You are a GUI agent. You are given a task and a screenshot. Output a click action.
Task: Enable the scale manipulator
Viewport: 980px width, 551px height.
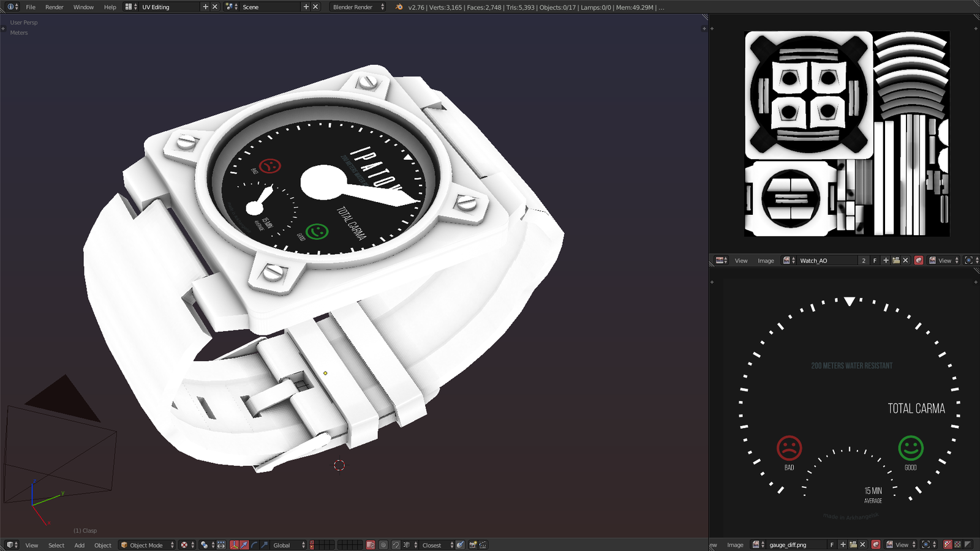(x=264, y=545)
